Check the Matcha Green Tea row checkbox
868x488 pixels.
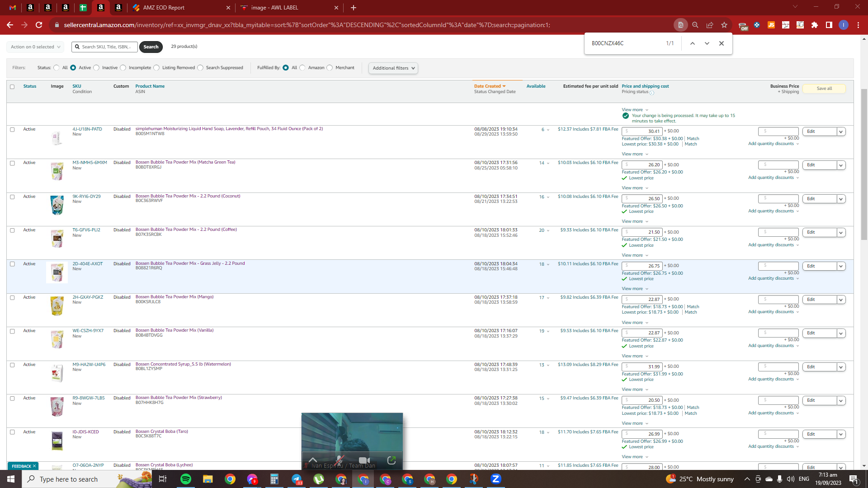click(x=12, y=163)
